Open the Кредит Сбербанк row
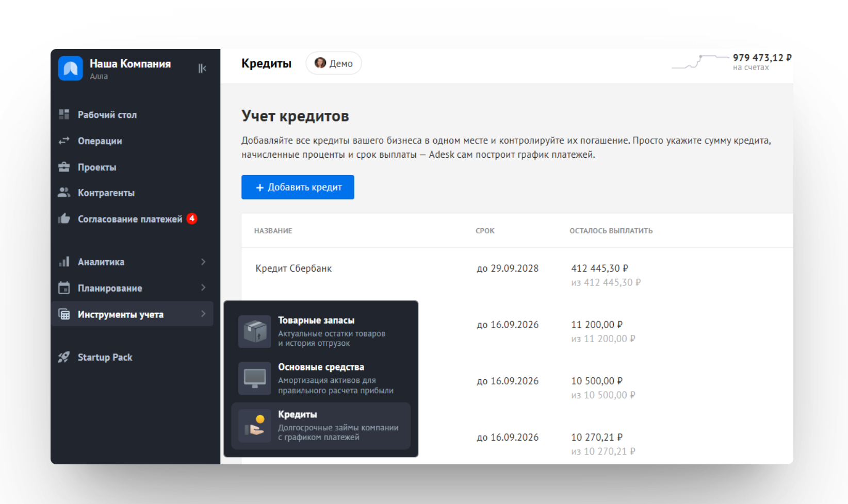The image size is (848, 504). click(x=517, y=275)
